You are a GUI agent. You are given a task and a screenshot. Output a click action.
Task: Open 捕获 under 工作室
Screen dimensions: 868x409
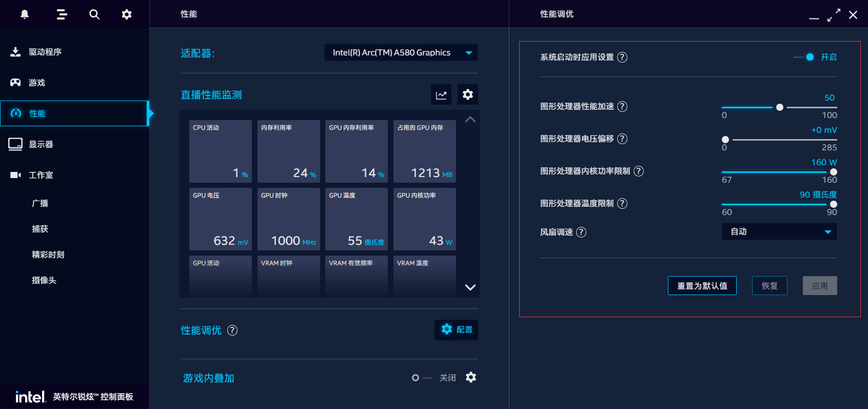pos(40,229)
